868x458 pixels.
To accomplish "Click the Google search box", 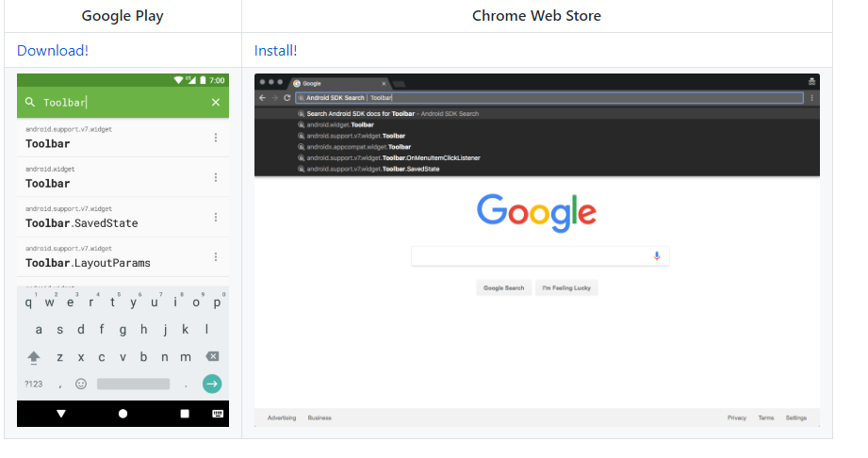I will 540,256.
